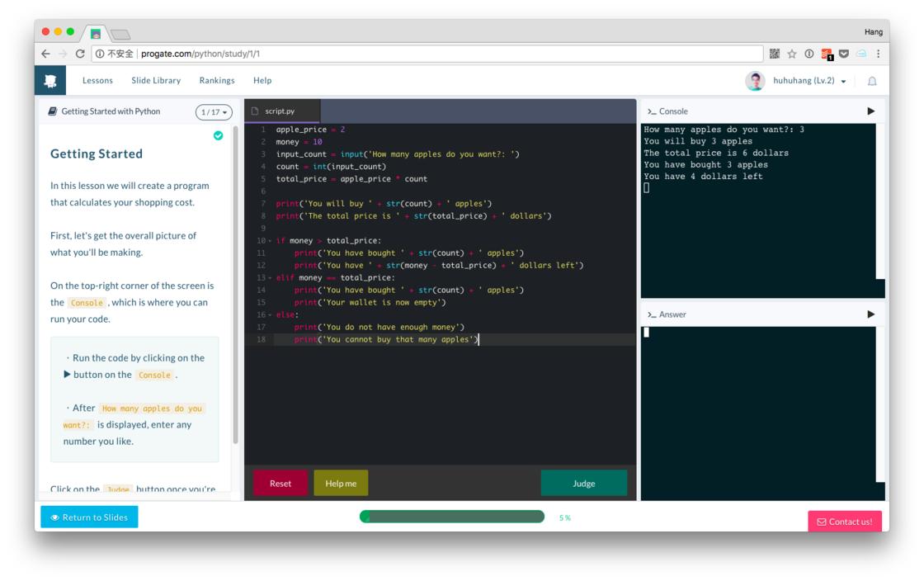
Task: Click the Getting Started heading
Action: coord(97,154)
